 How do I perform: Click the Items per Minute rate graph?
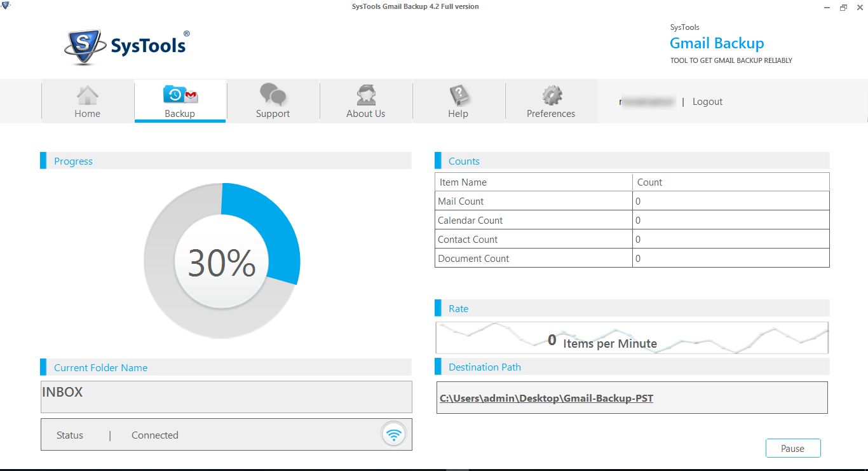coord(632,338)
